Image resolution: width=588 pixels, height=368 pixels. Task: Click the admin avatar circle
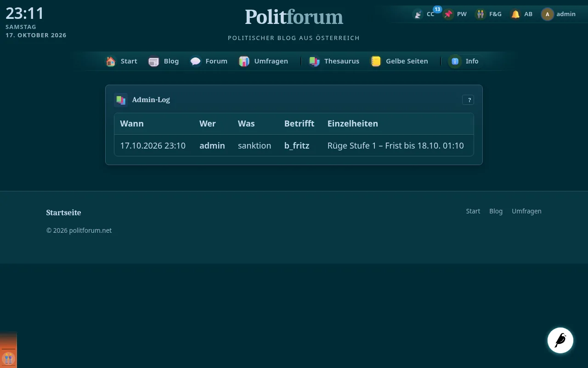click(547, 14)
